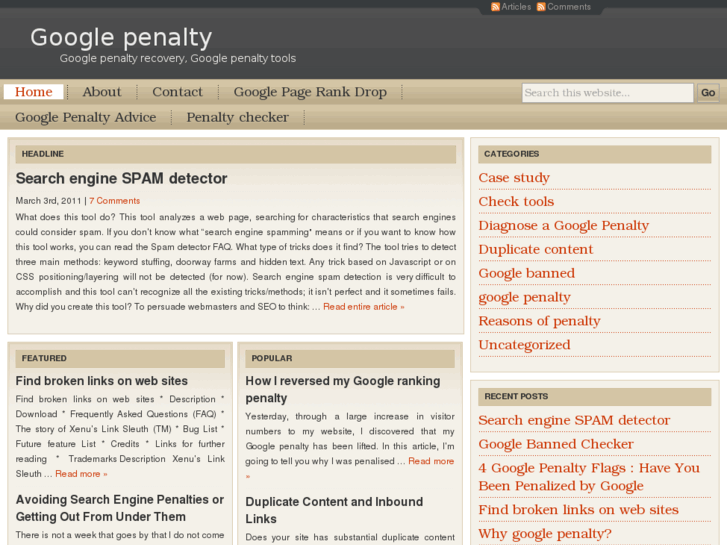
Task: Open the Duplicate content category
Action: pyautogui.click(x=536, y=250)
